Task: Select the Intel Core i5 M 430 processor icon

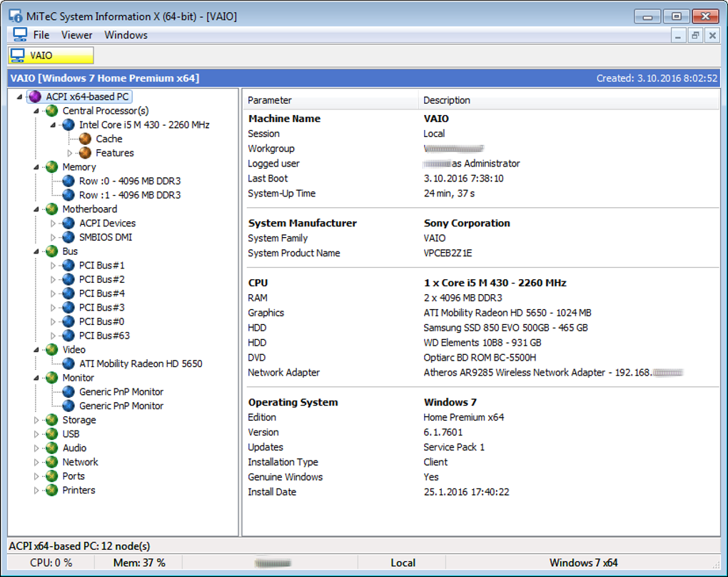Action: pyautogui.click(x=69, y=125)
